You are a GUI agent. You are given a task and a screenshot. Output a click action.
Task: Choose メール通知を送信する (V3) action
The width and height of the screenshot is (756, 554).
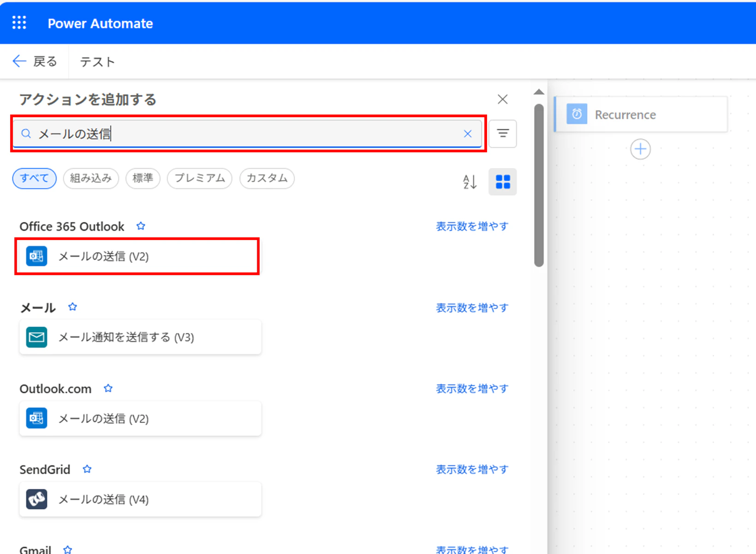pyautogui.click(x=140, y=337)
